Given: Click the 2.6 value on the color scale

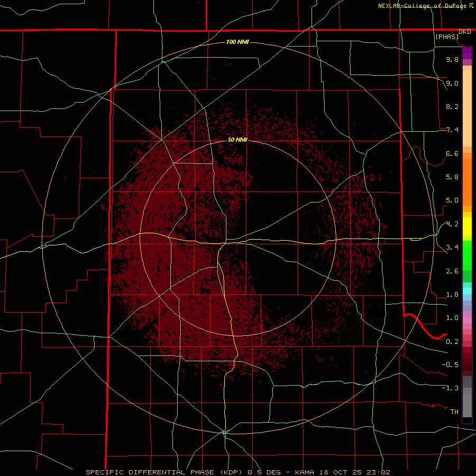Looking at the screenshot, I should (x=452, y=271).
